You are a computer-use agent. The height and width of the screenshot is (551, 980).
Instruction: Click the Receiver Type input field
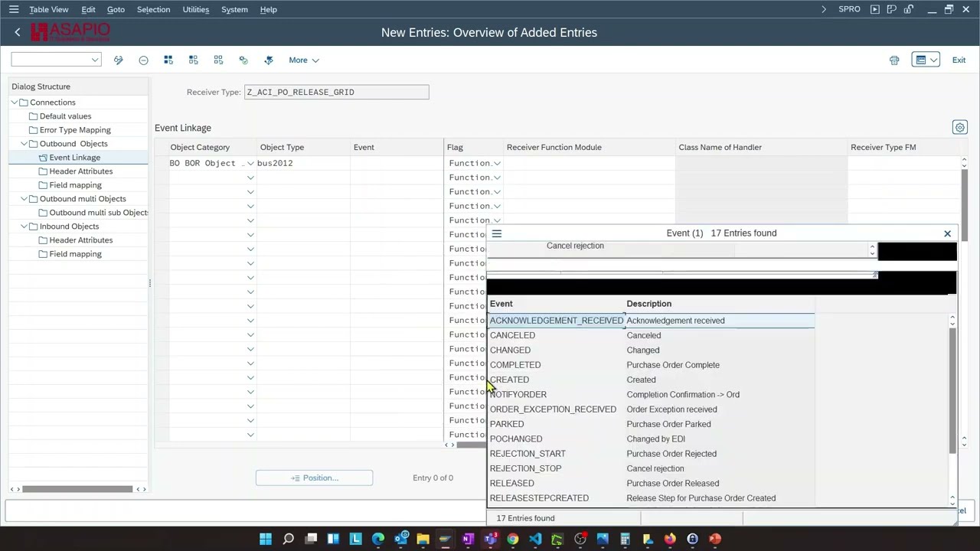click(x=337, y=92)
